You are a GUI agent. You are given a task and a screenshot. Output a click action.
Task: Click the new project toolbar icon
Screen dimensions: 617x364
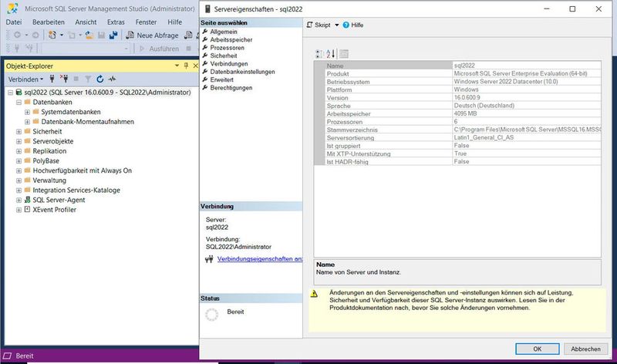(x=52, y=35)
